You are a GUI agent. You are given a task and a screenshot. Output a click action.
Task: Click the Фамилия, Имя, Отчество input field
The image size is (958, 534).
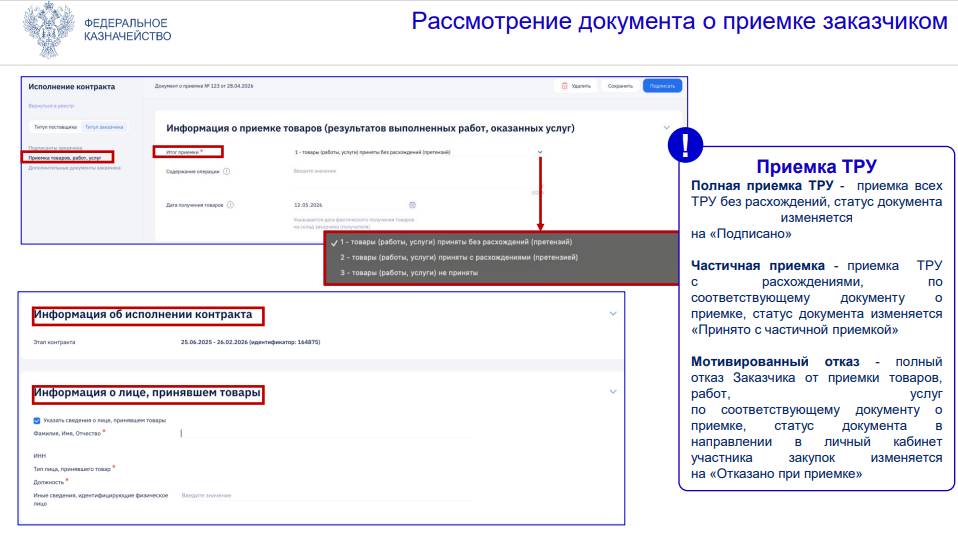326,433
